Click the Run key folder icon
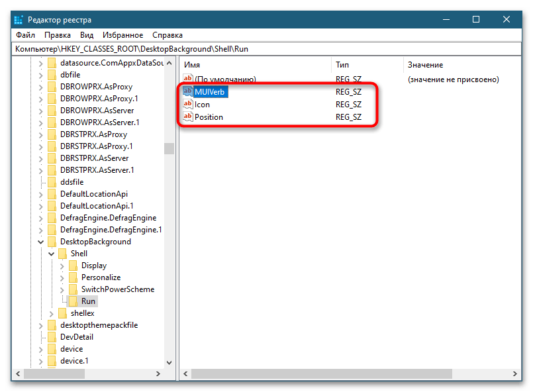This screenshot has width=533, height=392. click(x=73, y=301)
